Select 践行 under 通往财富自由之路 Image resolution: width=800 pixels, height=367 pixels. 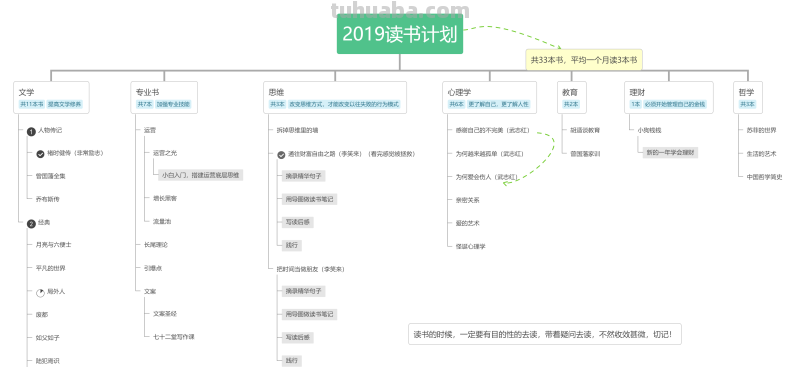(291, 246)
